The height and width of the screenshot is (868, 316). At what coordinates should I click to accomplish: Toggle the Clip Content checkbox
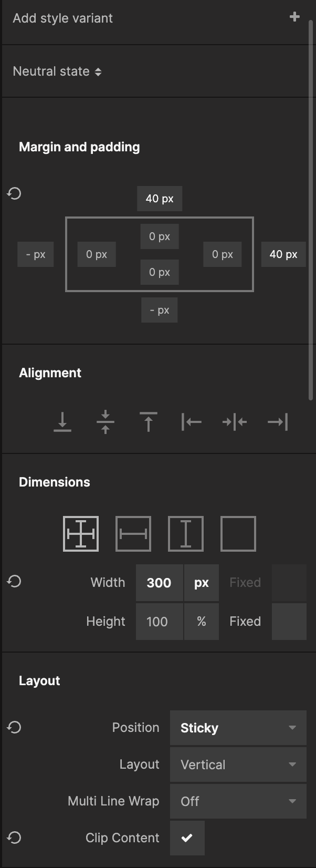coord(187,838)
